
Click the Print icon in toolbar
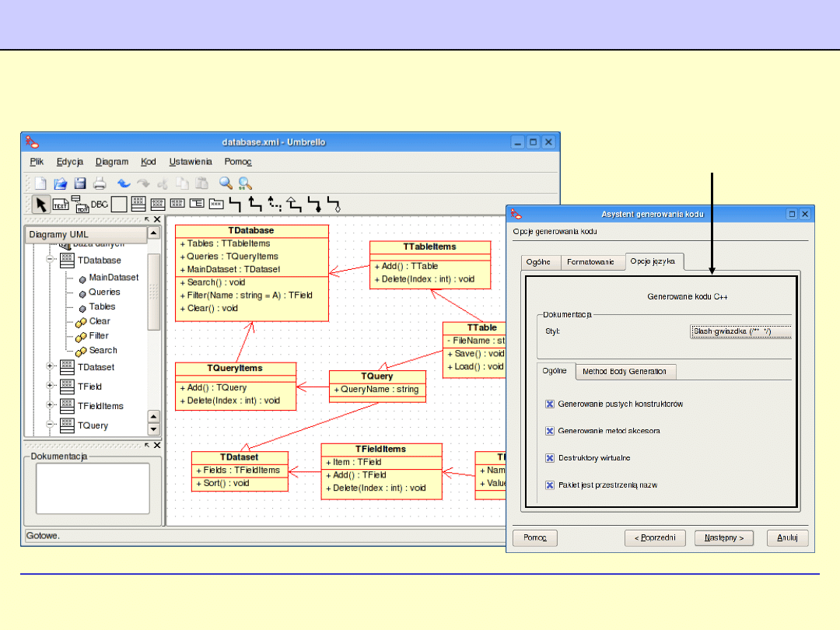100,184
